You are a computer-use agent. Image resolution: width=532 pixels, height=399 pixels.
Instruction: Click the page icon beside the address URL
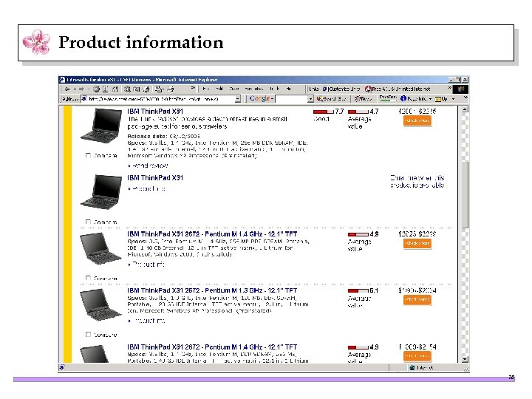coord(83,99)
